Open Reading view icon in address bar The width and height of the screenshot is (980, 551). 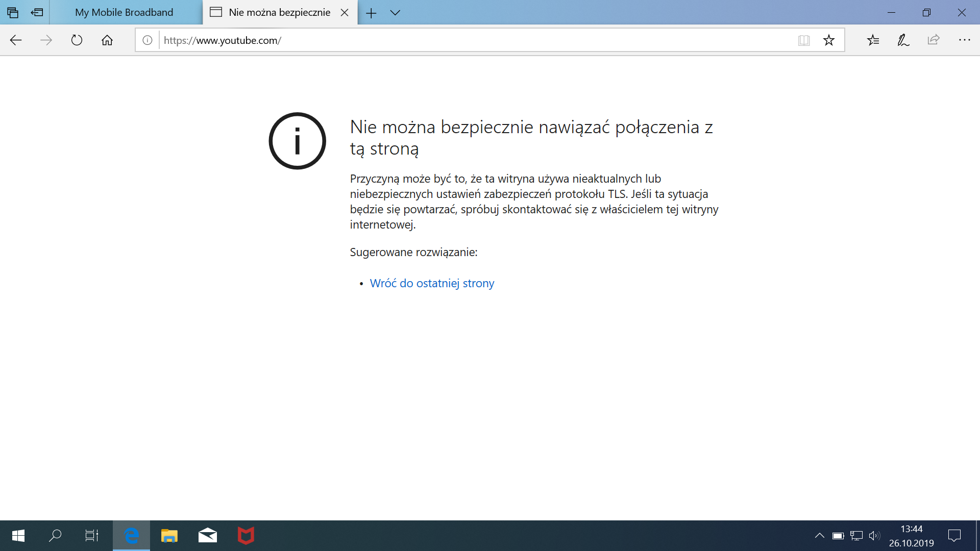(x=804, y=40)
